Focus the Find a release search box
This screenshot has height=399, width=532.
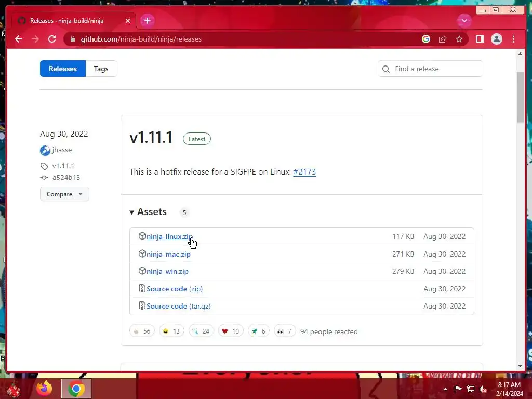coord(430,69)
